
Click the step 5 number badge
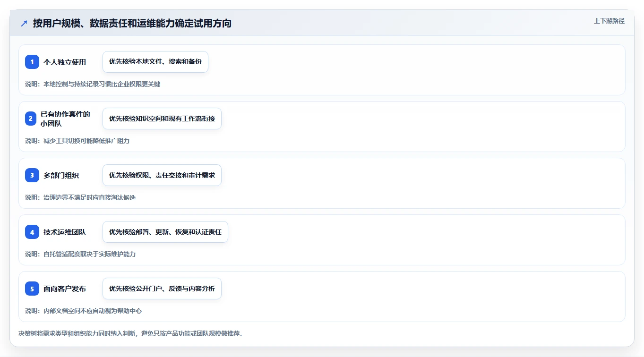(32, 289)
